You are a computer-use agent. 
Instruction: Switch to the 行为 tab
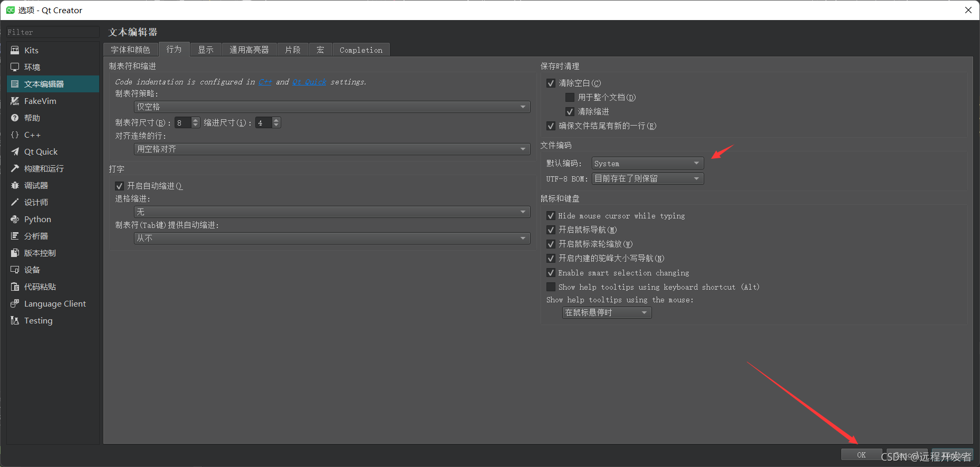point(174,49)
